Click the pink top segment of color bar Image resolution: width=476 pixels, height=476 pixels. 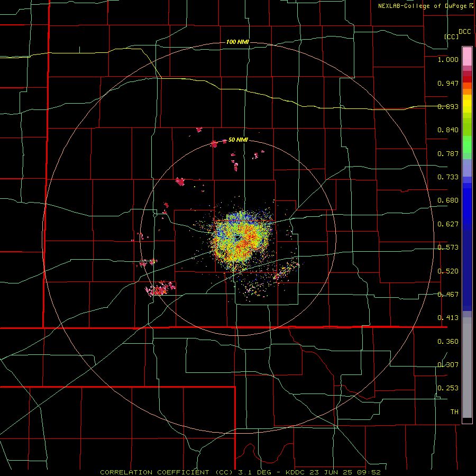click(x=467, y=56)
